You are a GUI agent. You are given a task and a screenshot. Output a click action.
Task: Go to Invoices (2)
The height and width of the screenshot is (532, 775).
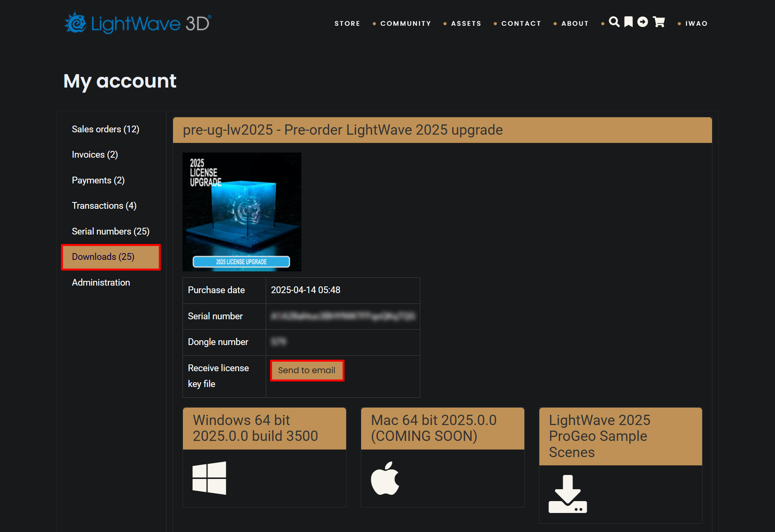tap(95, 154)
